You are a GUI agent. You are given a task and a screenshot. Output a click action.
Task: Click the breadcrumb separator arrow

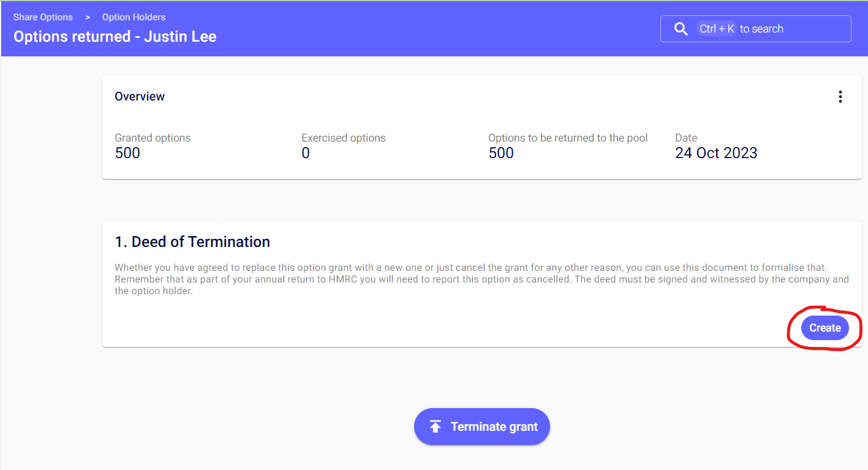(x=88, y=17)
